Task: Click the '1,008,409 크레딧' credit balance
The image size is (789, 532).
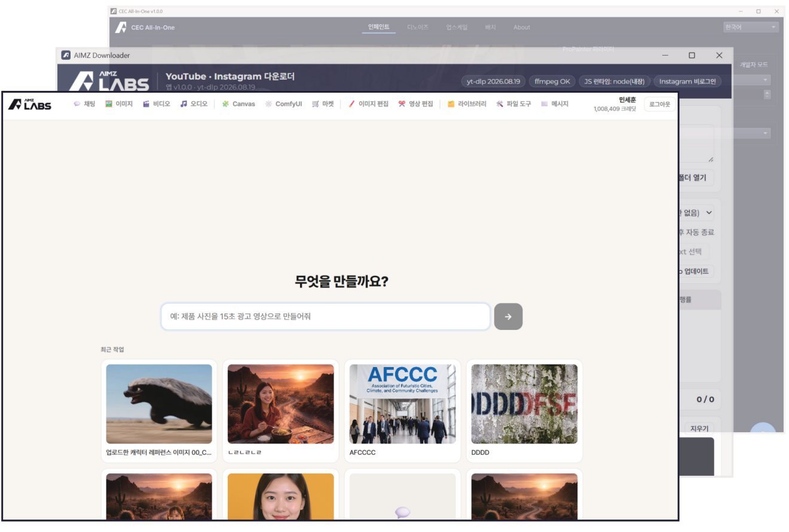Action: 615,109
